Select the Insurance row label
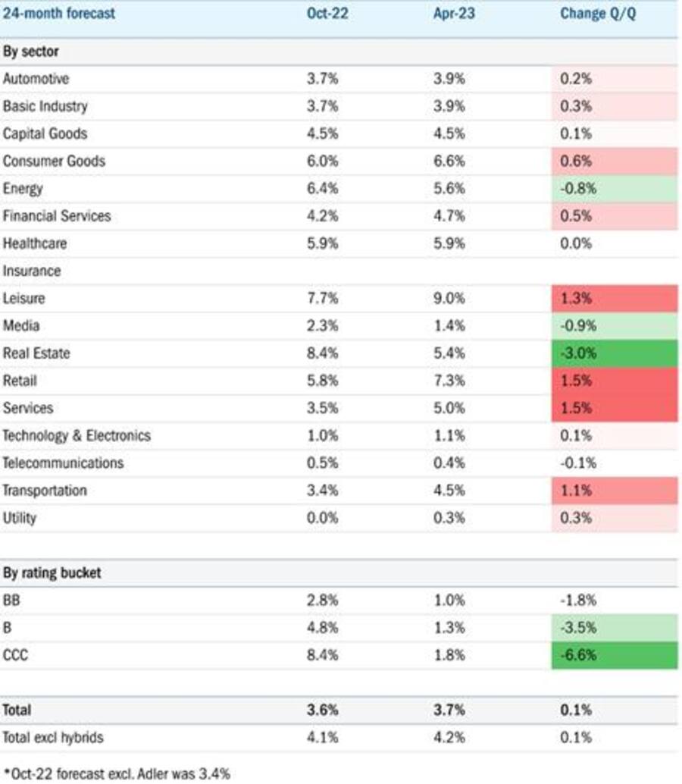The image size is (682, 784). click(32, 271)
